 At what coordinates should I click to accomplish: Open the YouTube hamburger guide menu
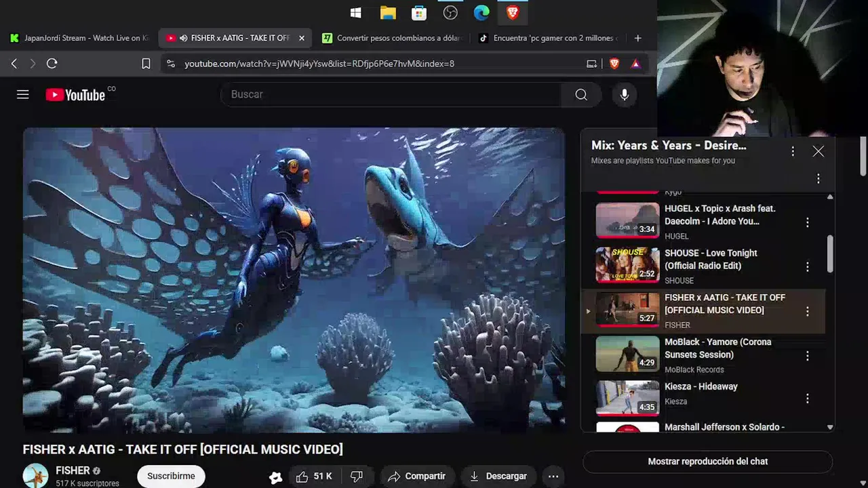tap(23, 94)
